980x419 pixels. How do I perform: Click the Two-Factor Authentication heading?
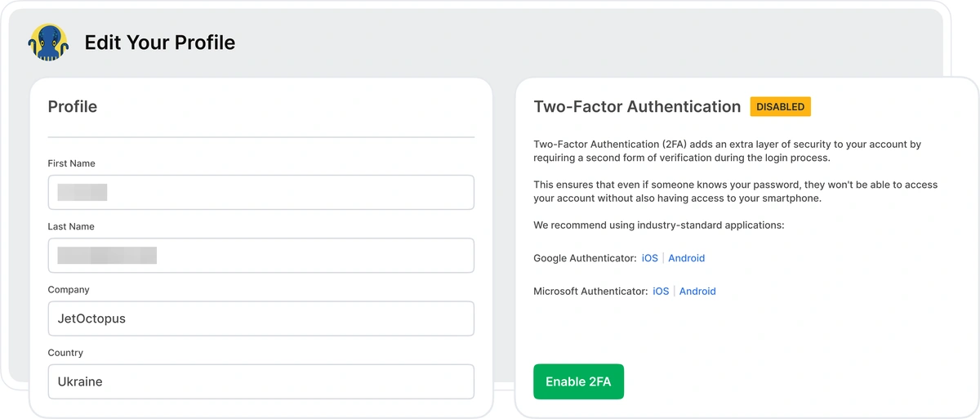(x=637, y=107)
